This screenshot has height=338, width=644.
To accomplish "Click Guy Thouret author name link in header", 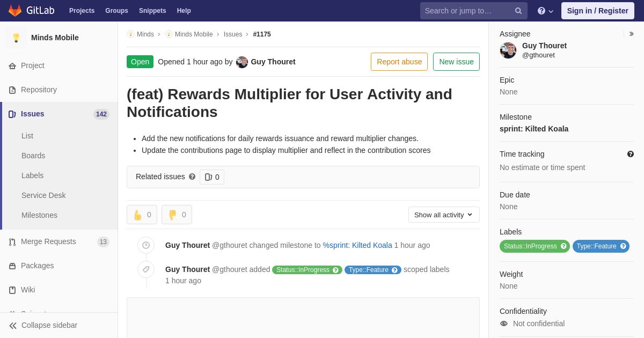I will (273, 62).
